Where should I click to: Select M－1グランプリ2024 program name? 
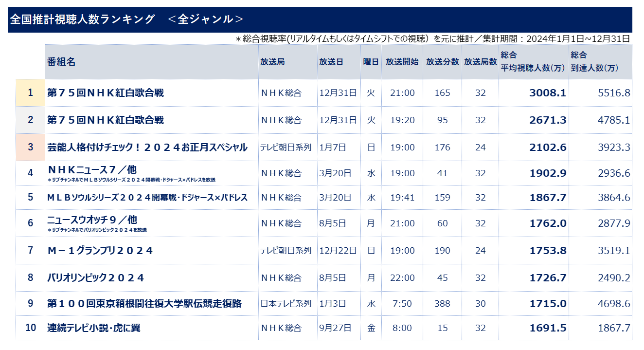pyautogui.click(x=100, y=250)
